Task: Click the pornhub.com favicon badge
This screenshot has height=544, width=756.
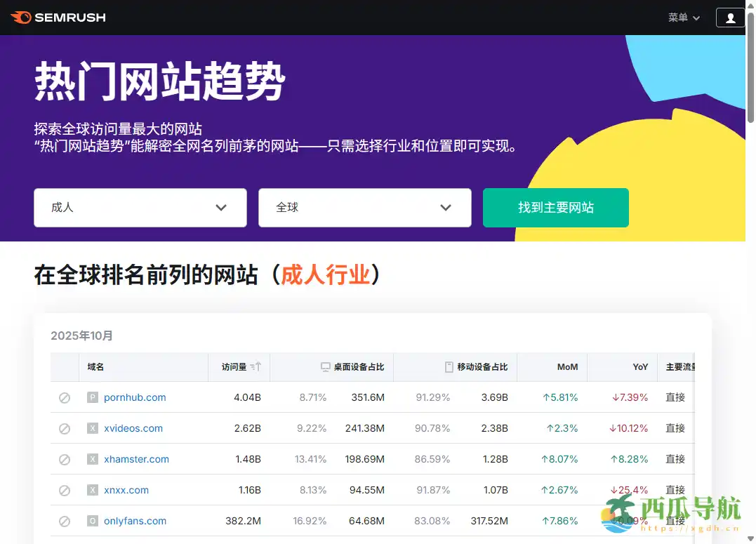Action: click(x=92, y=397)
